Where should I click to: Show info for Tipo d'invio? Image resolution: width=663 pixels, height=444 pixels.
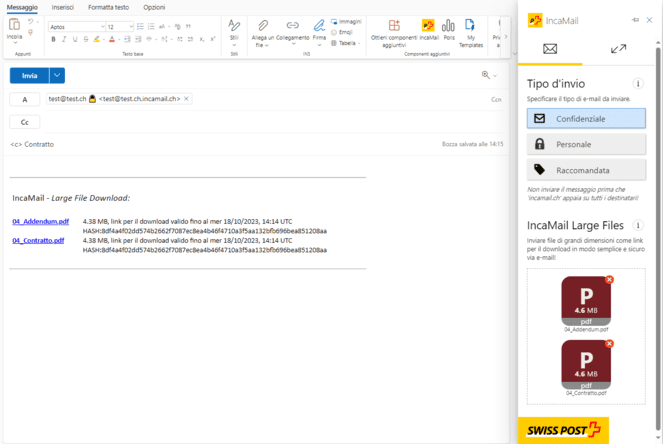[x=638, y=84]
